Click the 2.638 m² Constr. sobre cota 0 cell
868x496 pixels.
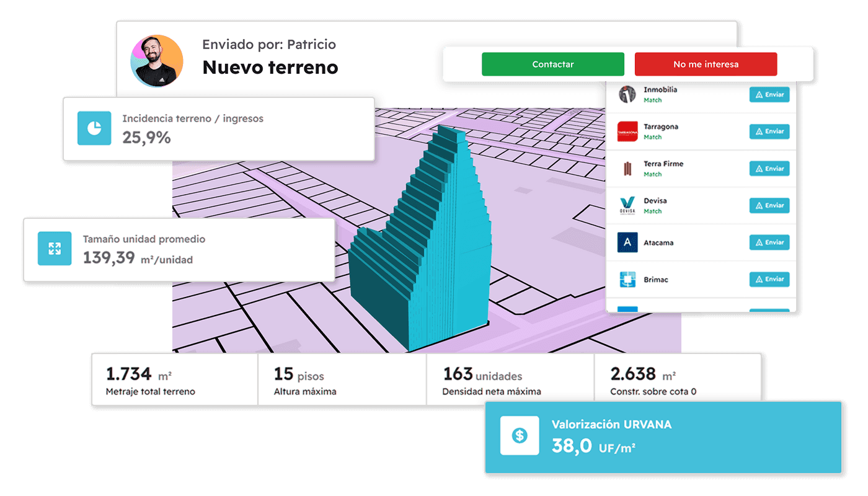(678, 380)
